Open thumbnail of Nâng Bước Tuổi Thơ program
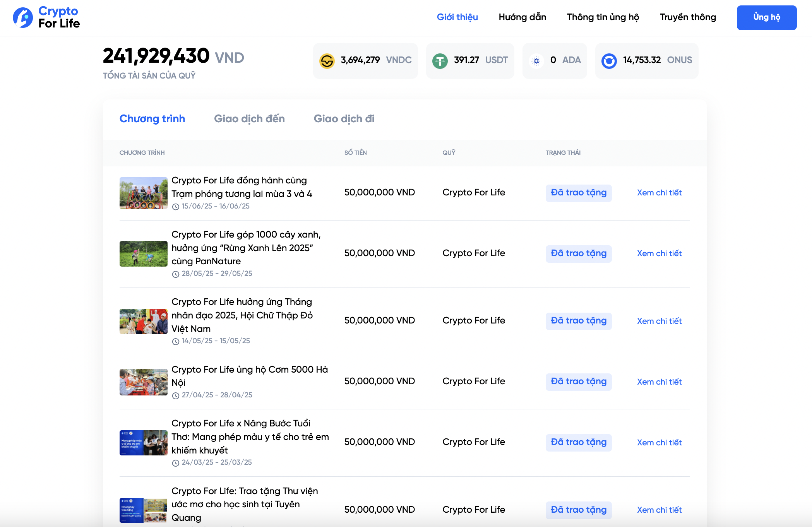The width and height of the screenshot is (812, 527). [x=144, y=443]
